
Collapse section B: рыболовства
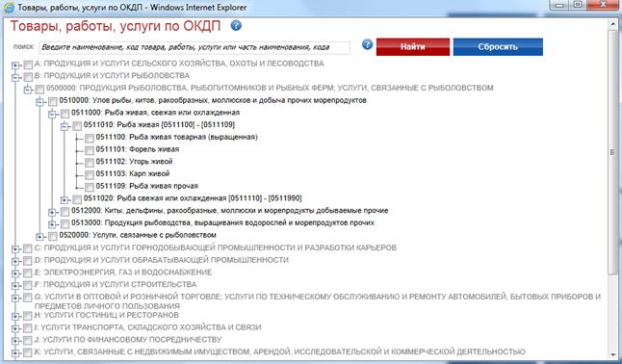click(15, 77)
